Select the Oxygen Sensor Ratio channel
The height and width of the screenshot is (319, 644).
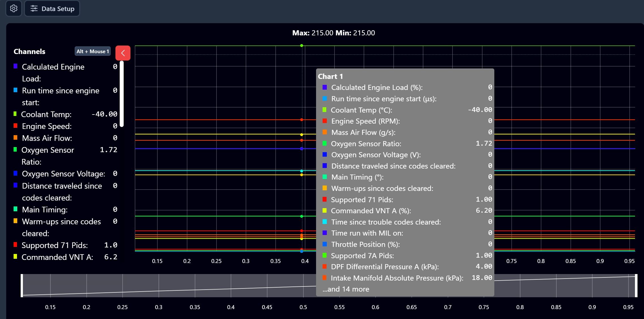(65, 156)
